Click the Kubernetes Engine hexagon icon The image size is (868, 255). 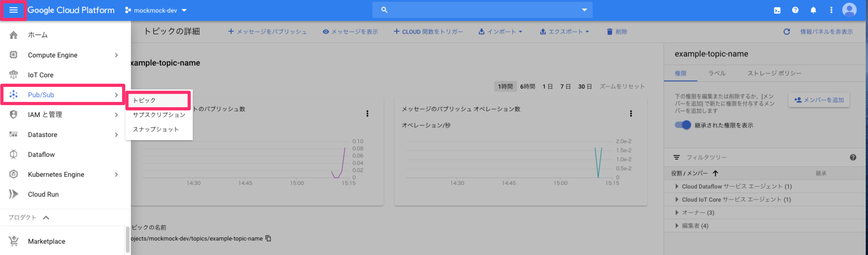(14, 174)
